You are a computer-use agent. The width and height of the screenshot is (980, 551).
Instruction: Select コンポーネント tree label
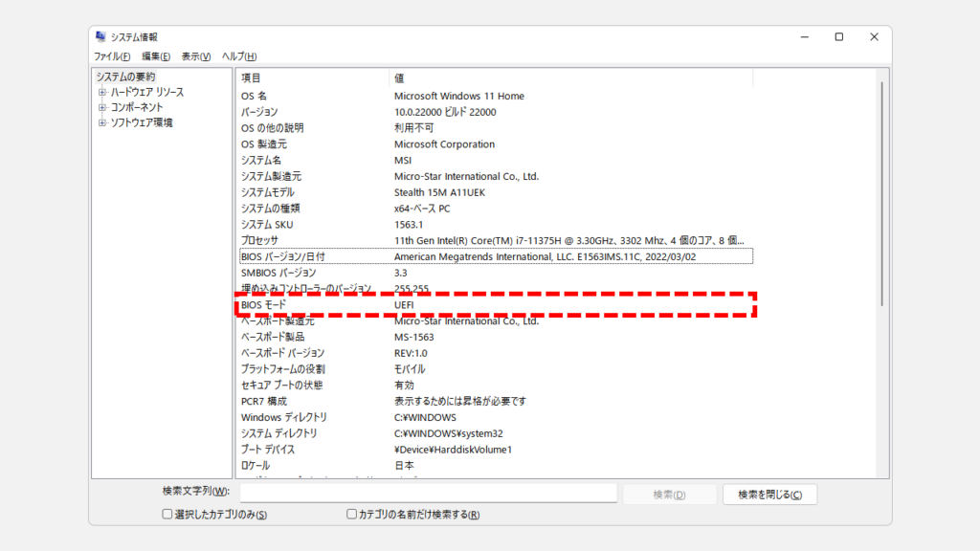[136, 107]
